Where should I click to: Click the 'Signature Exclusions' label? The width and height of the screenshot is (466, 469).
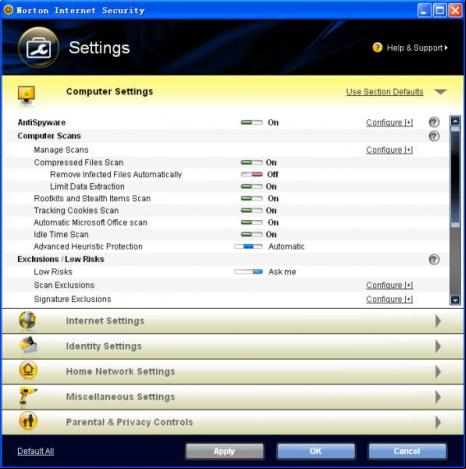[x=72, y=299]
